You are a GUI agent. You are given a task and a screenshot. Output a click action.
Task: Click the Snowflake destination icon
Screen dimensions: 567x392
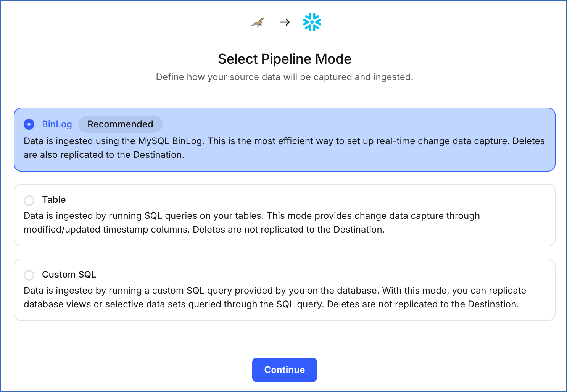tap(312, 22)
